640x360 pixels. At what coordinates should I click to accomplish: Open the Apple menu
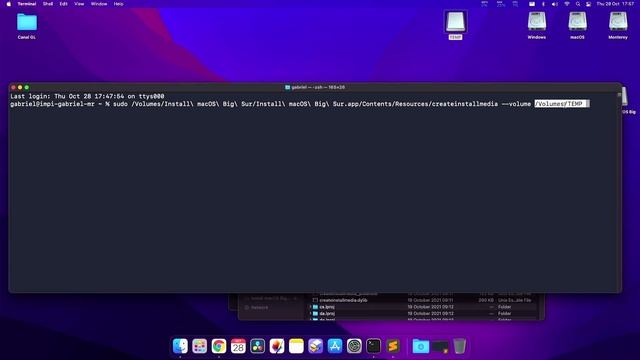tap(9, 4)
